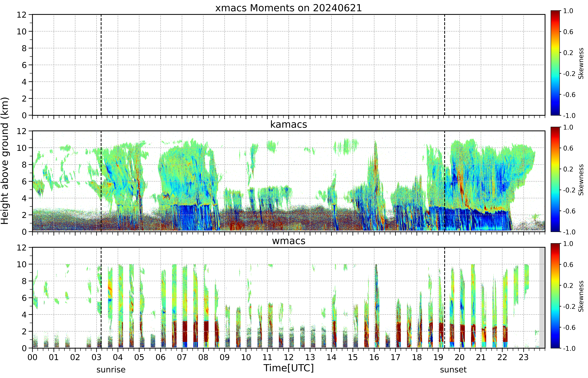Click the '-1.0' tick on the top colorbar
The image size is (588, 378).
[x=569, y=116]
